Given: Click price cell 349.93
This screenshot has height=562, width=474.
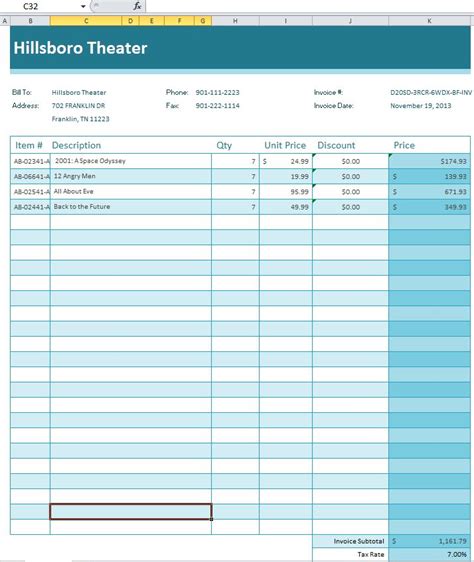Looking at the screenshot, I should click(430, 207).
